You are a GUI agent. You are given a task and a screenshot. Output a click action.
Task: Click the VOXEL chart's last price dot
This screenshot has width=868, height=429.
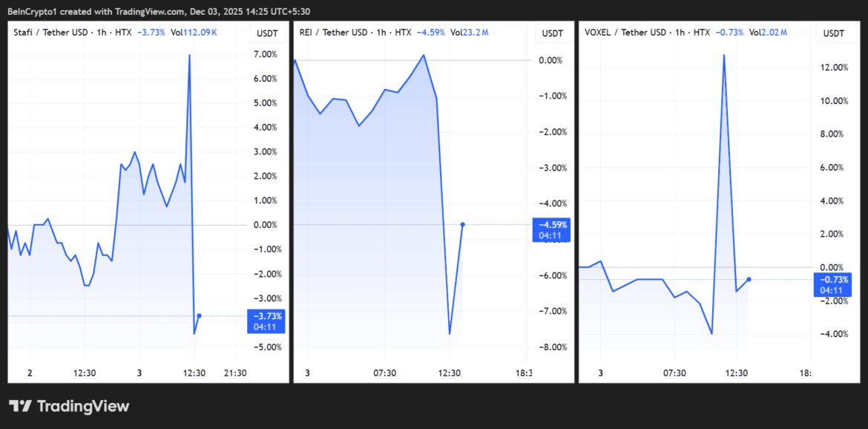[749, 279]
